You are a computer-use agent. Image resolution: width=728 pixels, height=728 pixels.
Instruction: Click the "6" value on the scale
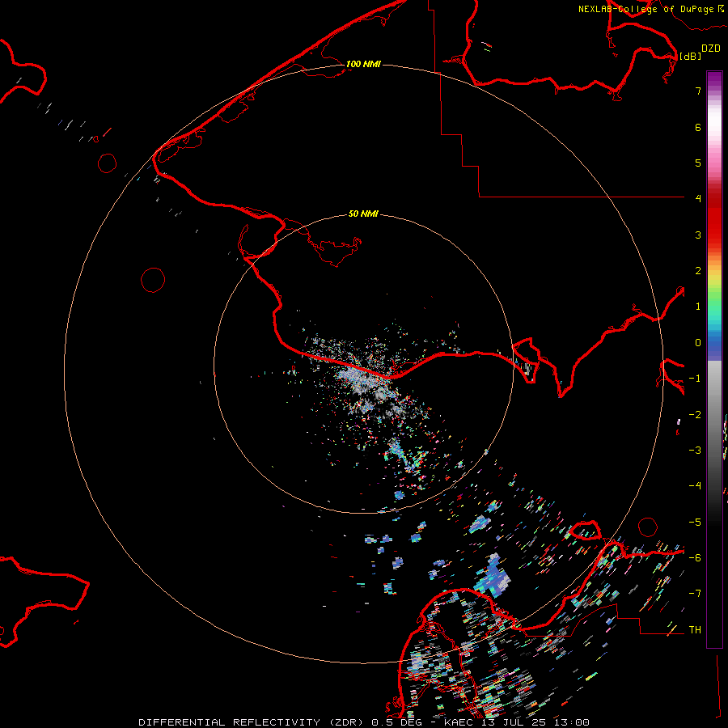[x=698, y=127]
